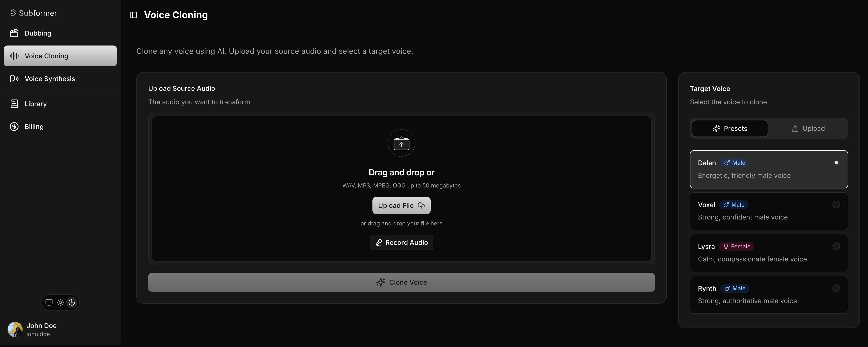Open Dubbing from the sidebar icon
This screenshot has width=868, height=347.
coord(14,33)
